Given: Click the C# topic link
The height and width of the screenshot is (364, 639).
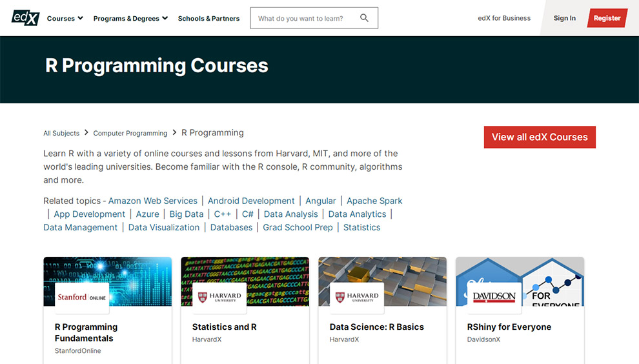Looking at the screenshot, I should (247, 214).
